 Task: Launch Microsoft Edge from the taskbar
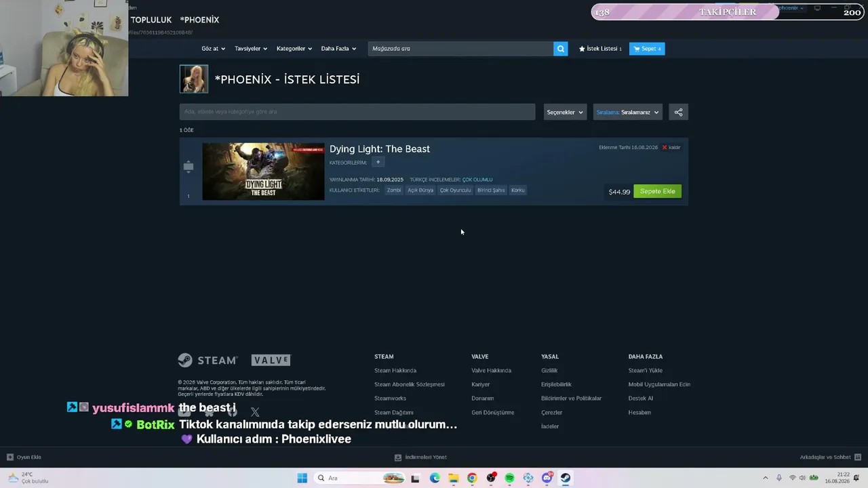tap(435, 478)
